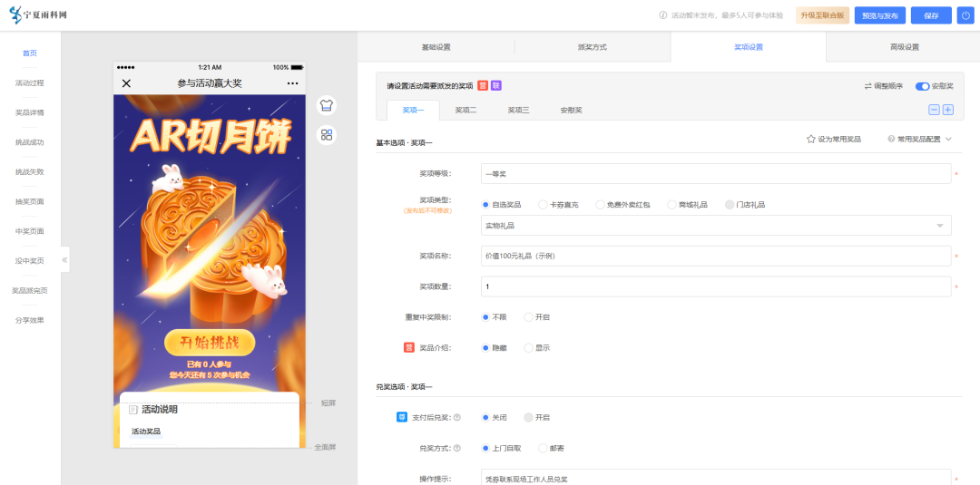Image resolution: width=980 pixels, height=485 pixels.
Task: Select 没中奖页 in left sidebar
Action: coord(30,261)
